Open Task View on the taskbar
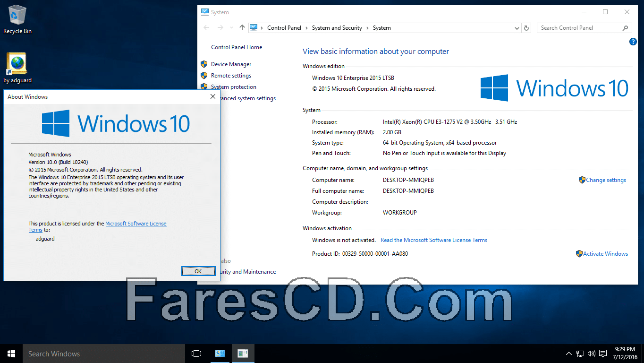Viewport: 644px width, 363px height. tap(196, 354)
